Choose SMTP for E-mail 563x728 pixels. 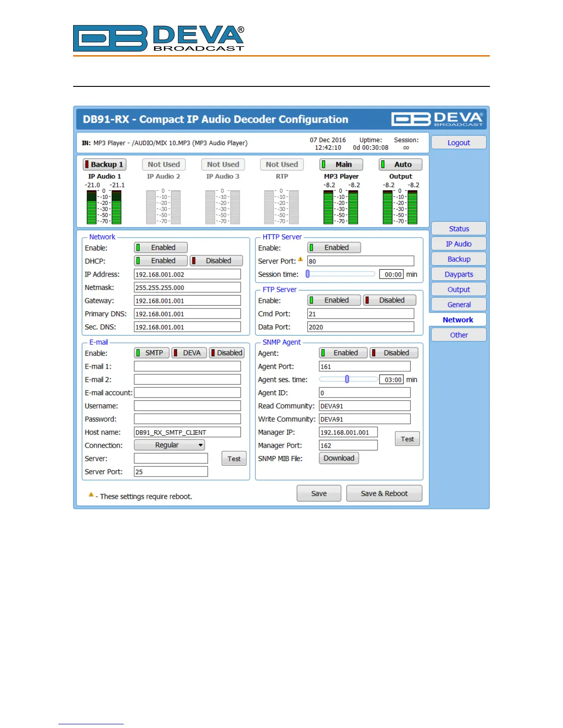pyautogui.click(x=152, y=353)
